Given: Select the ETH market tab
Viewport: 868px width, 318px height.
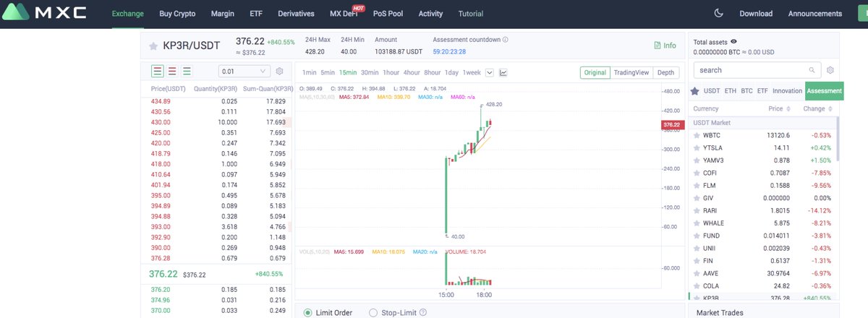Looking at the screenshot, I should point(730,91).
